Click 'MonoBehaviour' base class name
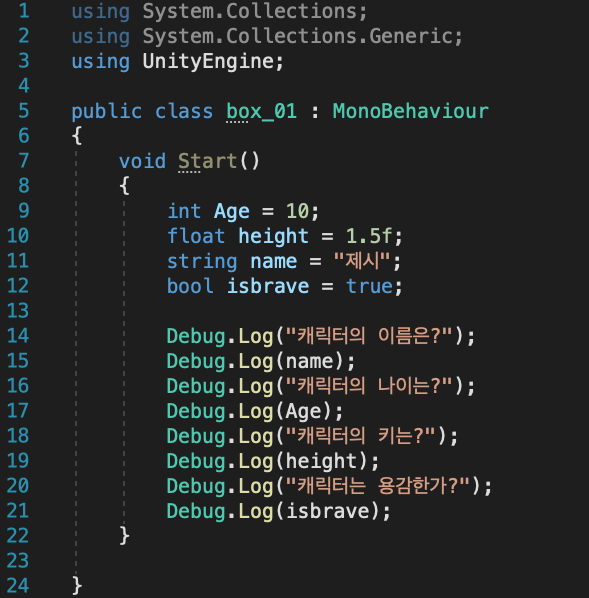The height and width of the screenshot is (598, 589). [x=410, y=111]
